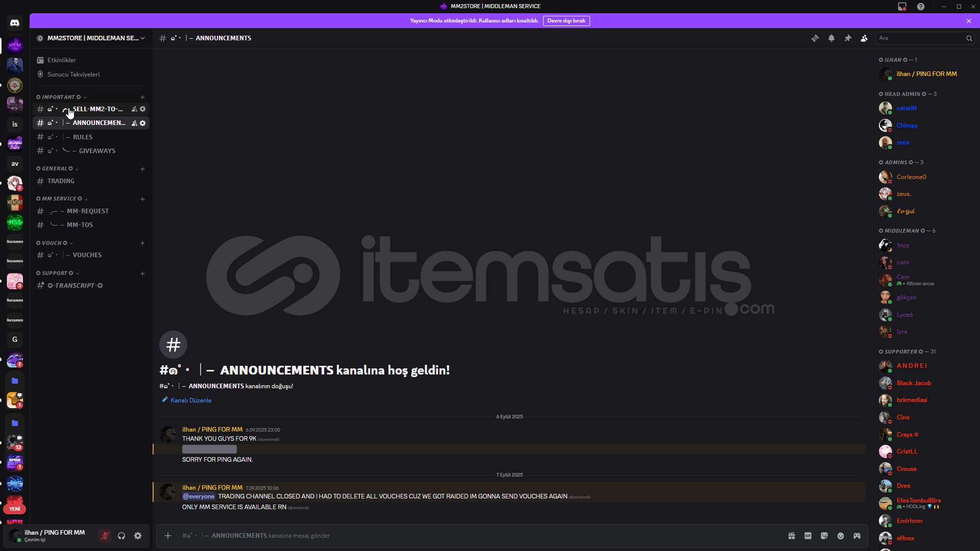Viewport: 980px width, 551px height.
Task: Collapse the IMPORTANT category
Action: tap(61, 97)
